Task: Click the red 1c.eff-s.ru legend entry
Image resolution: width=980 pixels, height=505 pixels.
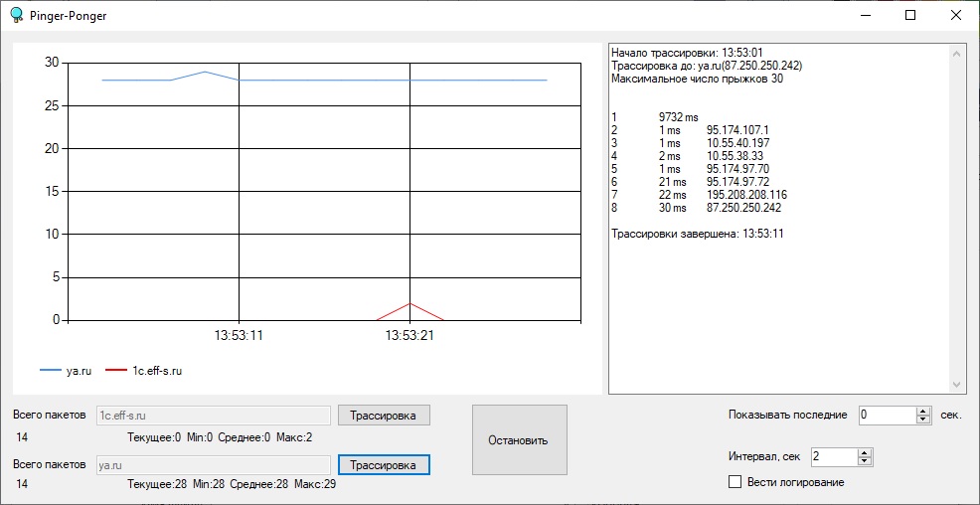Action: click(143, 371)
